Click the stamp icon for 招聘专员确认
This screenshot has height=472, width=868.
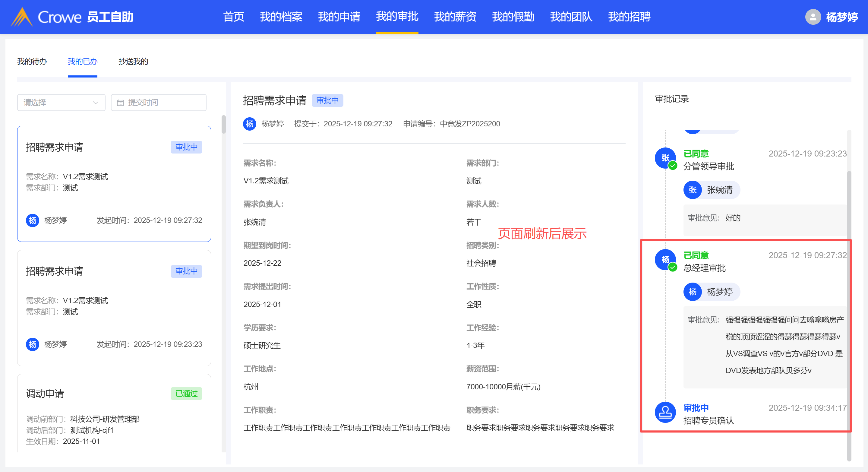[665, 412]
